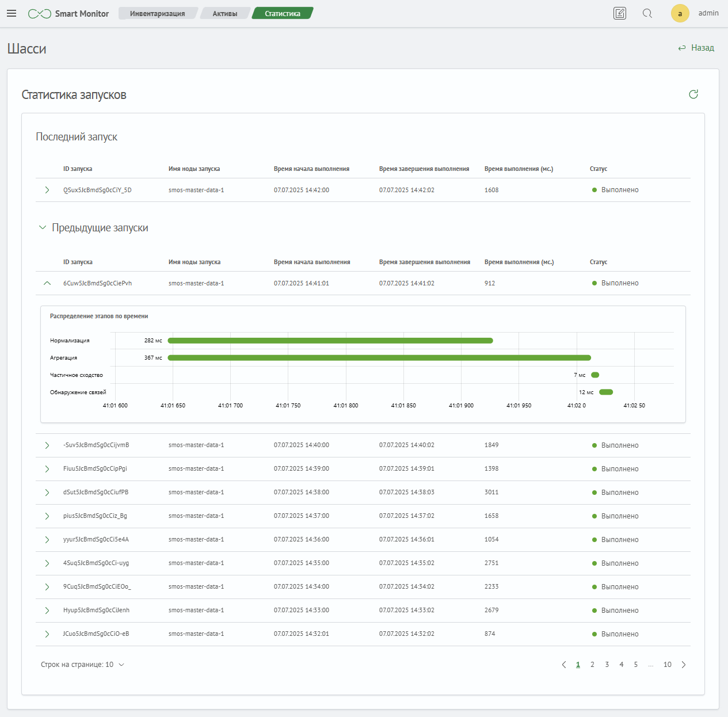Expand launch row QSux5JcBmdSg0cCiY_5D
This screenshot has height=717, width=728.
[x=47, y=190]
